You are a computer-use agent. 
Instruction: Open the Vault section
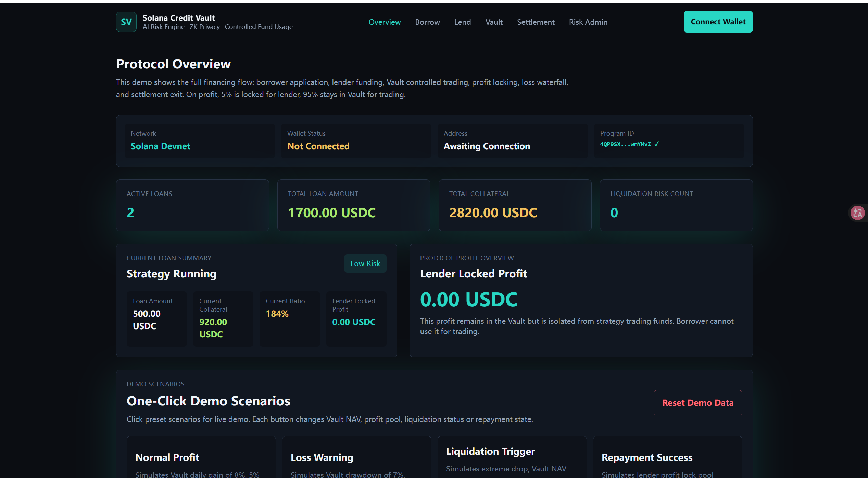pos(494,22)
